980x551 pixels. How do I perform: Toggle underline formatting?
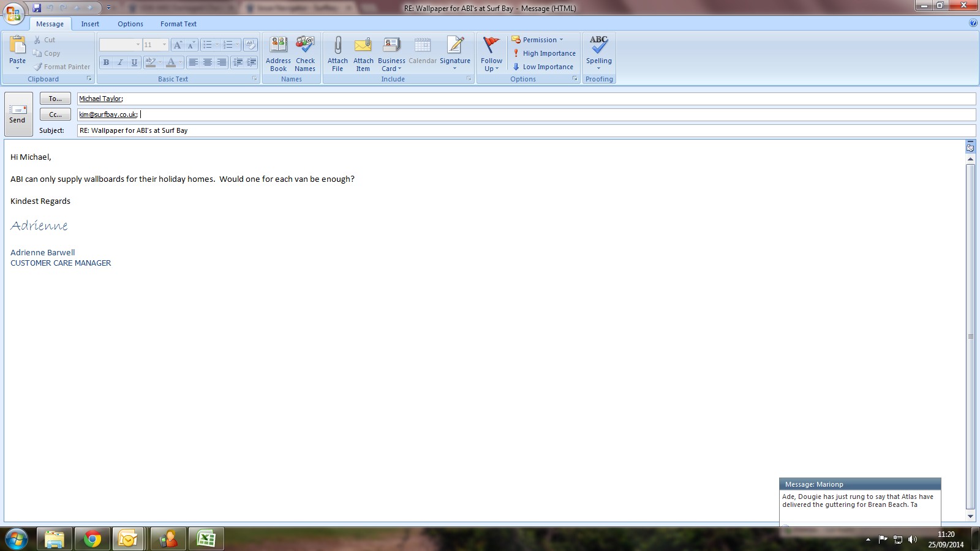[x=134, y=62]
